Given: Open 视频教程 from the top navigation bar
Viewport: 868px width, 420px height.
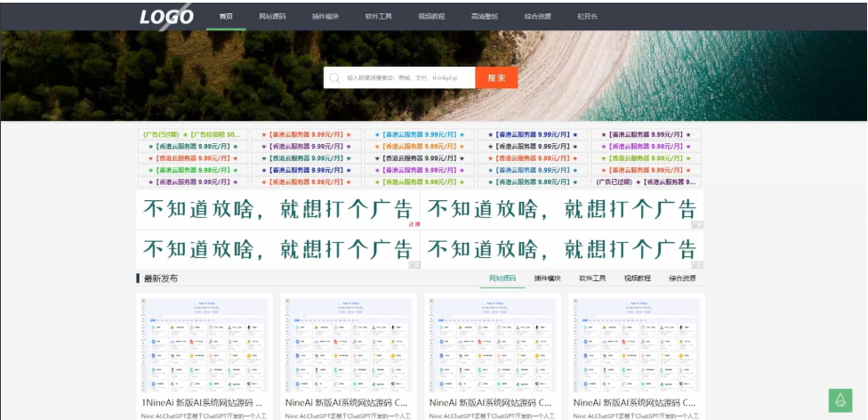Looking at the screenshot, I should pos(431,16).
